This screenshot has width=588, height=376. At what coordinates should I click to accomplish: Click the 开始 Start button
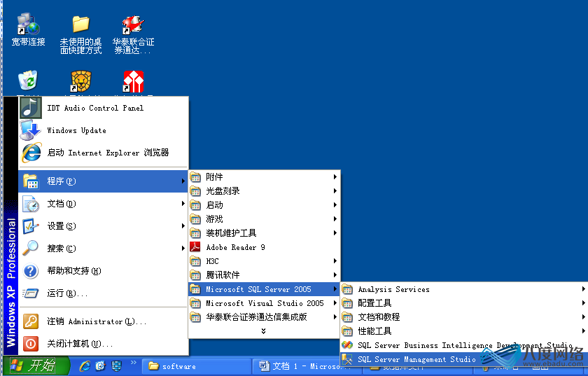(x=36, y=366)
